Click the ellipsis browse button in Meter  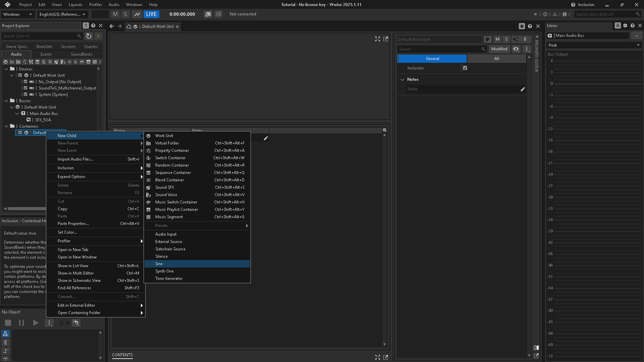click(636, 36)
